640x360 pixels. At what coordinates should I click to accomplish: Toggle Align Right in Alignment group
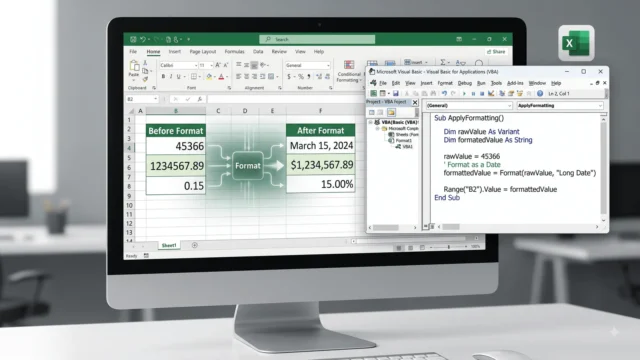[255, 77]
